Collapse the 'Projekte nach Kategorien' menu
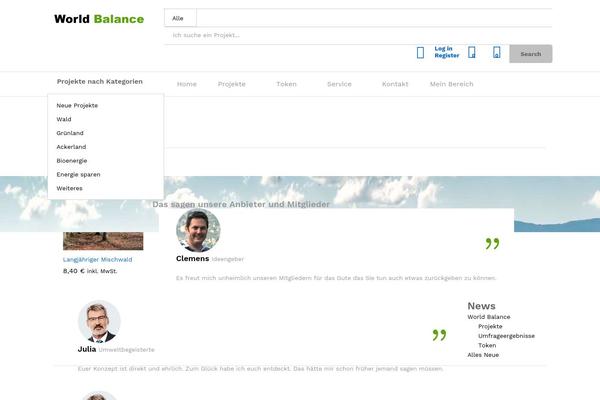 coord(99,82)
